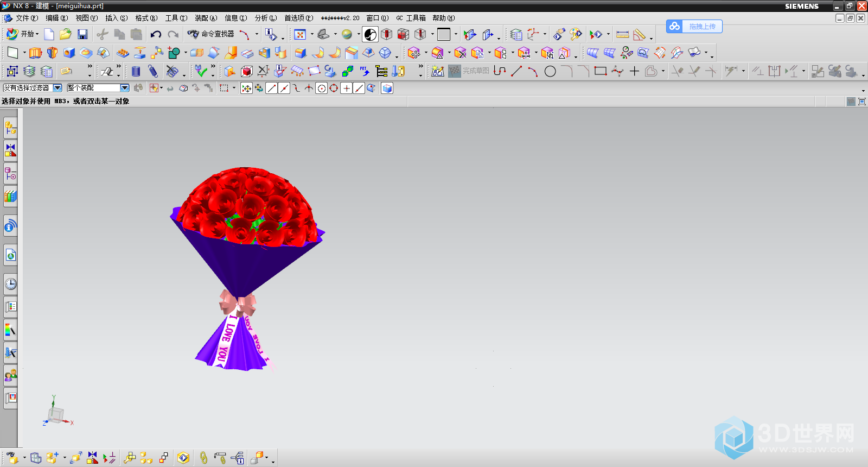Viewport: 868px width, 467px height.
Task: Choose the Sketch line tool
Action: (516, 71)
